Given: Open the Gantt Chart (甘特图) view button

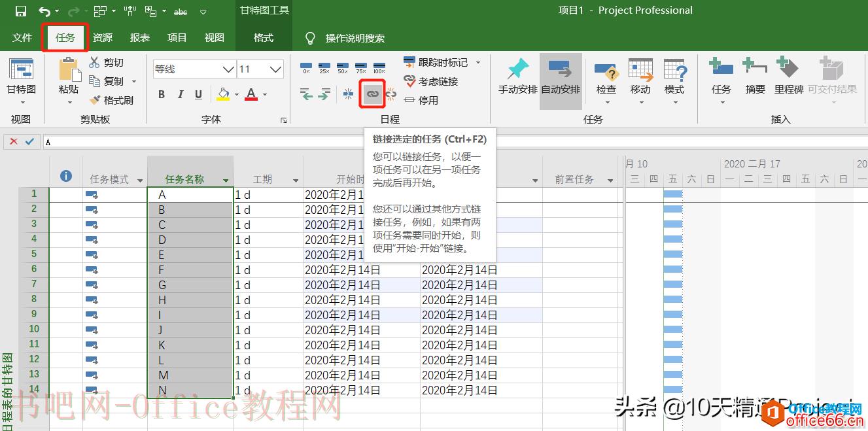Looking at the screenshot, I should (x=22, y=80).
